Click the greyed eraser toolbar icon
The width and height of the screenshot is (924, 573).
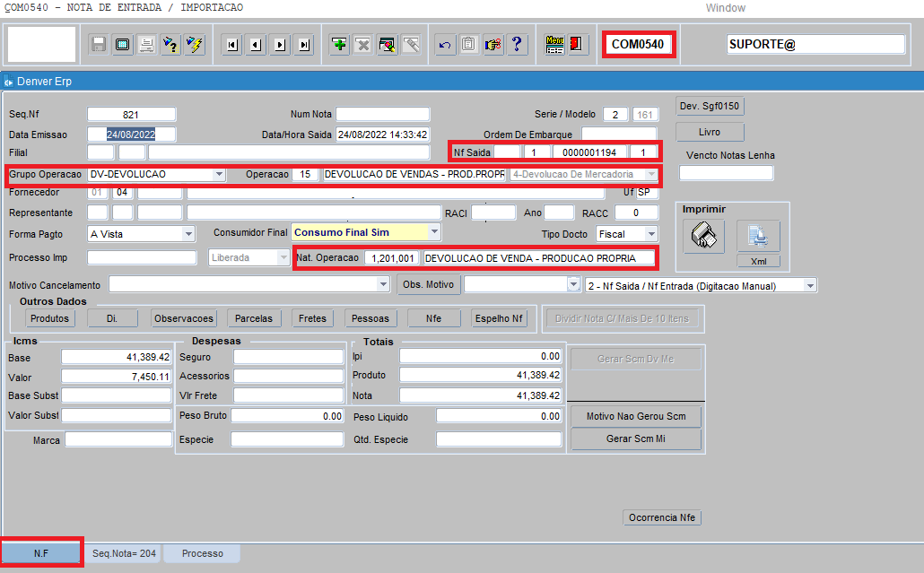pos(412,45)
